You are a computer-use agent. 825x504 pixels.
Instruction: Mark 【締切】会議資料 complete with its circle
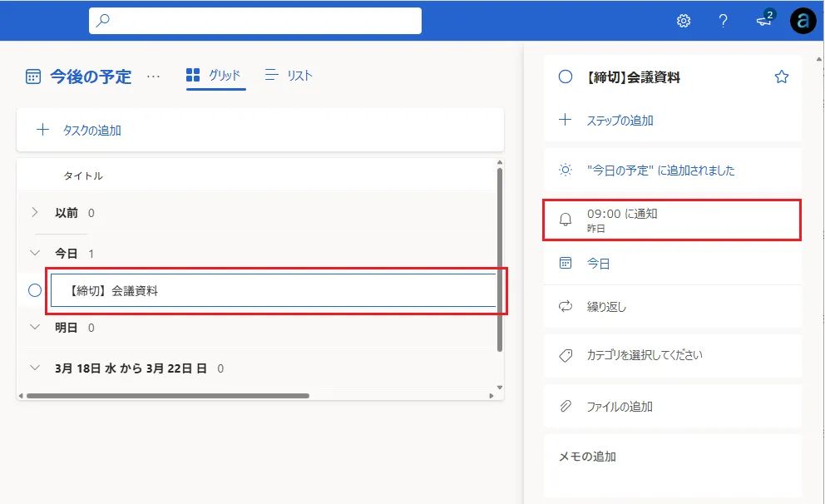(34, 290)
